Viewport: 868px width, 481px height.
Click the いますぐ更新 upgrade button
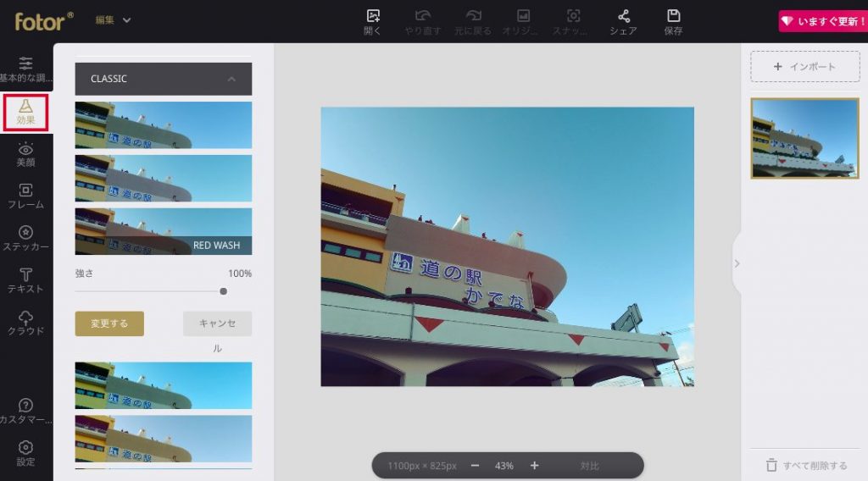pyautogui.click(x=822, y=21)
